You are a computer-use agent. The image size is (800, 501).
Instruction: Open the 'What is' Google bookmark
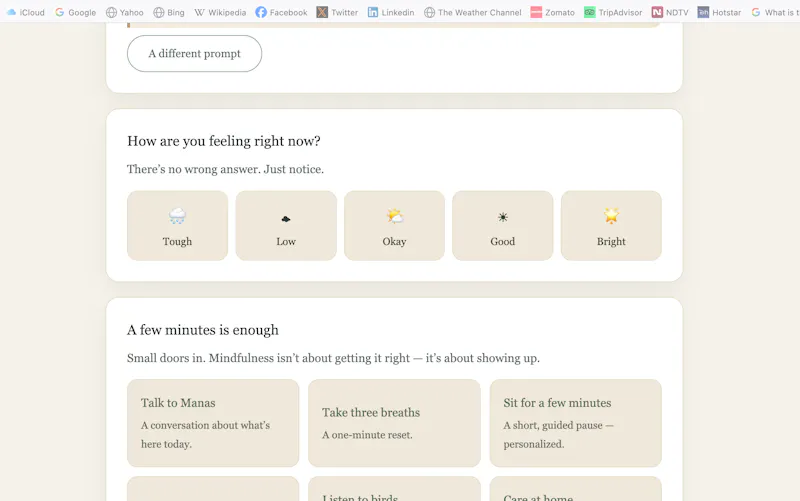tap(775, 12)
